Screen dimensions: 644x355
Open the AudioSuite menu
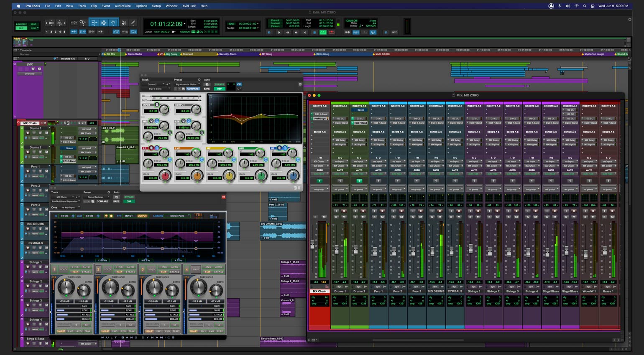(123, 6)
